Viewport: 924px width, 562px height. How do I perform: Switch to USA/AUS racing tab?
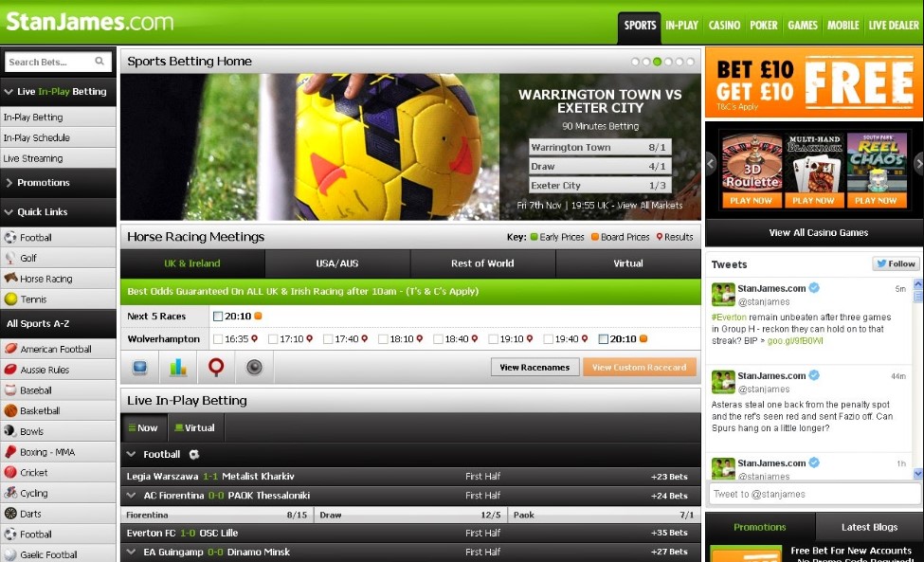click(x=337, y=263)
